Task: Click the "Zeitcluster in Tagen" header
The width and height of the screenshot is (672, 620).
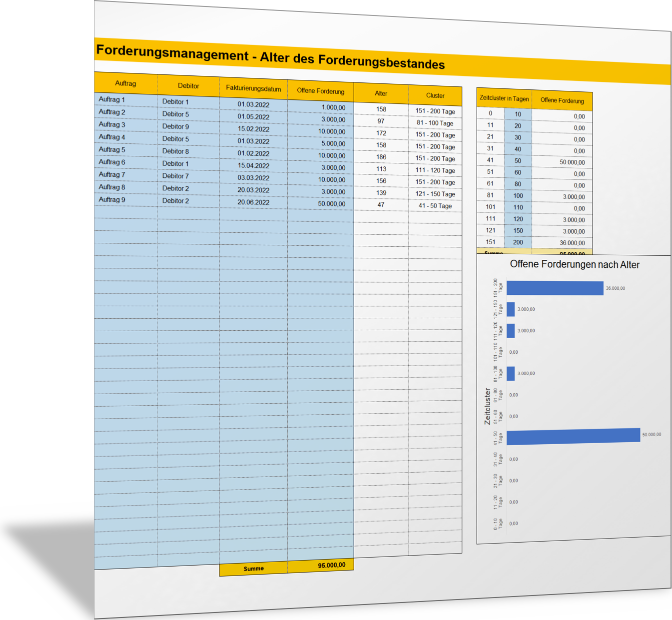Action: (x=504, y=98)
